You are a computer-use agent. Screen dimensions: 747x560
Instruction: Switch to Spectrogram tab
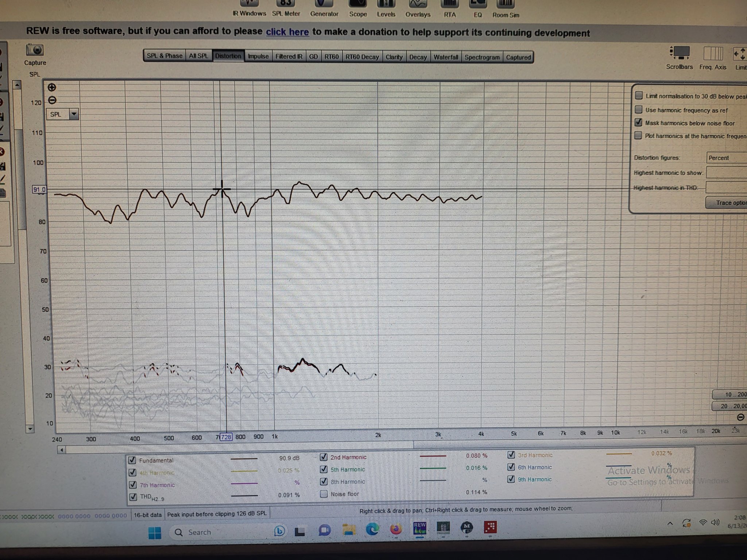coord(482,57)
